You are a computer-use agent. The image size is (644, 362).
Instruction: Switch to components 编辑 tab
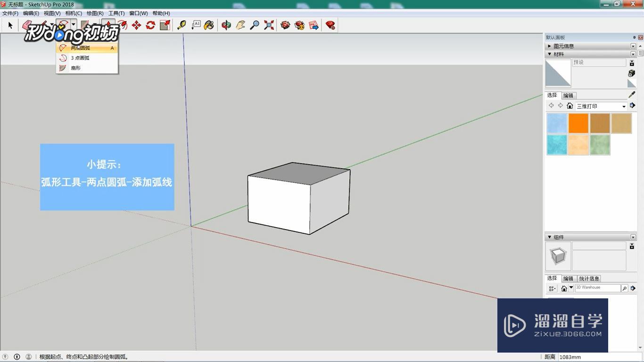pyautogui.click(x=568, y=279)
